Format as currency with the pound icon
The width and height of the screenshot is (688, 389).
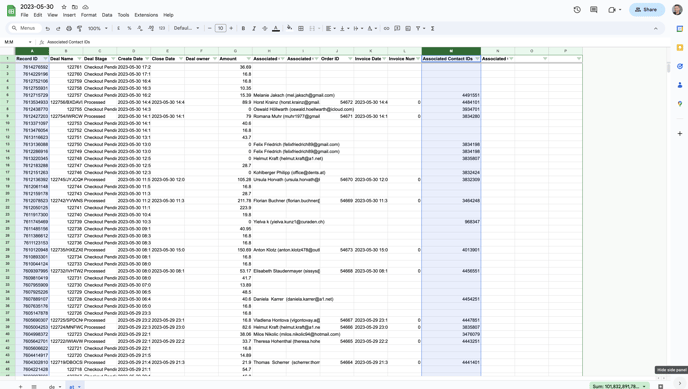[118, 29]
